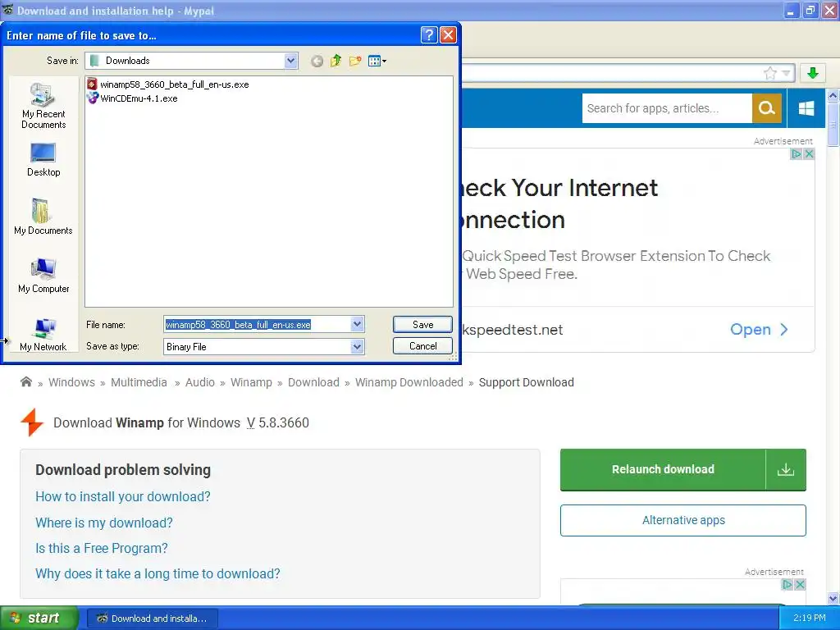Open Windows breadcrumb link

coord(72,382)
